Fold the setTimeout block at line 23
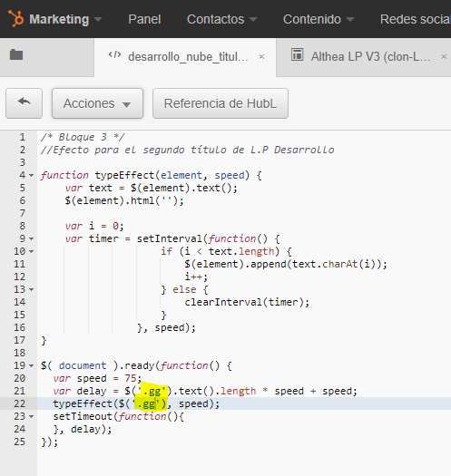 (31, 416)
